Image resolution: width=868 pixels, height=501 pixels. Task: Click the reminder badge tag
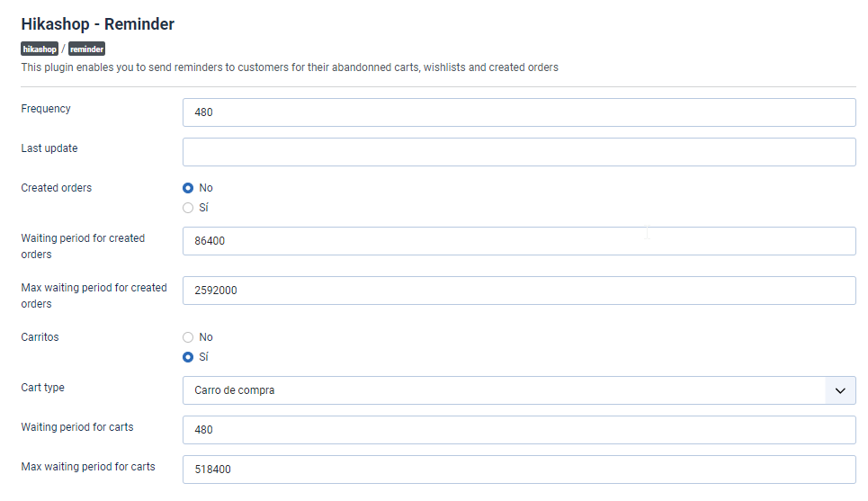click(x=86, y=49)
